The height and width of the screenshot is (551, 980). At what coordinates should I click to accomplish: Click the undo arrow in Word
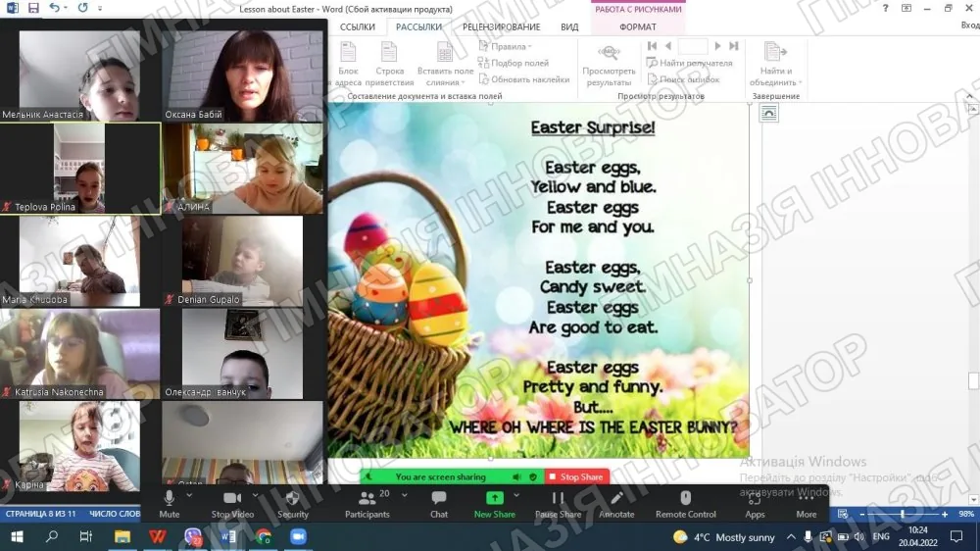coord(54,8)
